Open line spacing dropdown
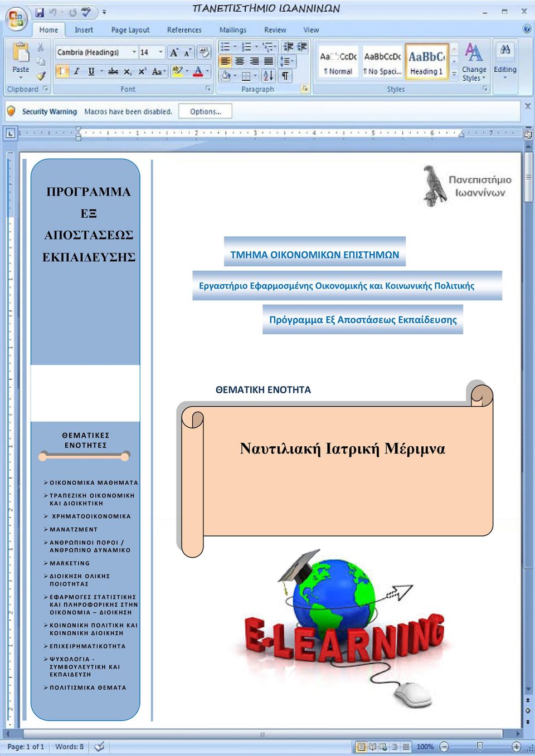 tap(286, 61)
